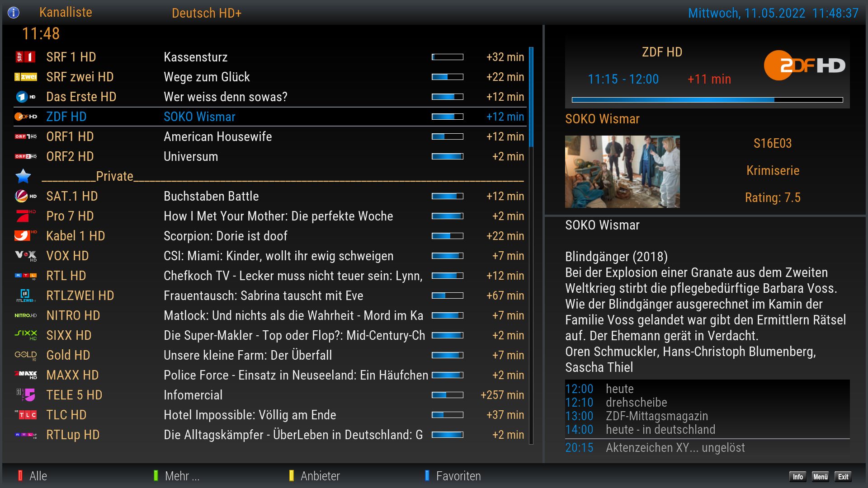Click the ZDF HD programme progress bar

[x=707, y=100]
